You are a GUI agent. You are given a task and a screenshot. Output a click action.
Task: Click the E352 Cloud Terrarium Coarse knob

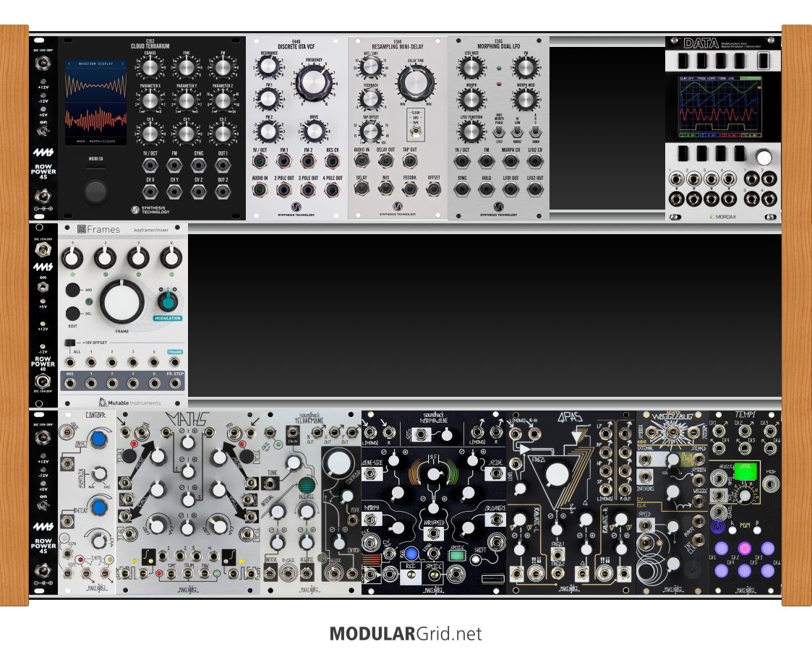coord(150,67)
